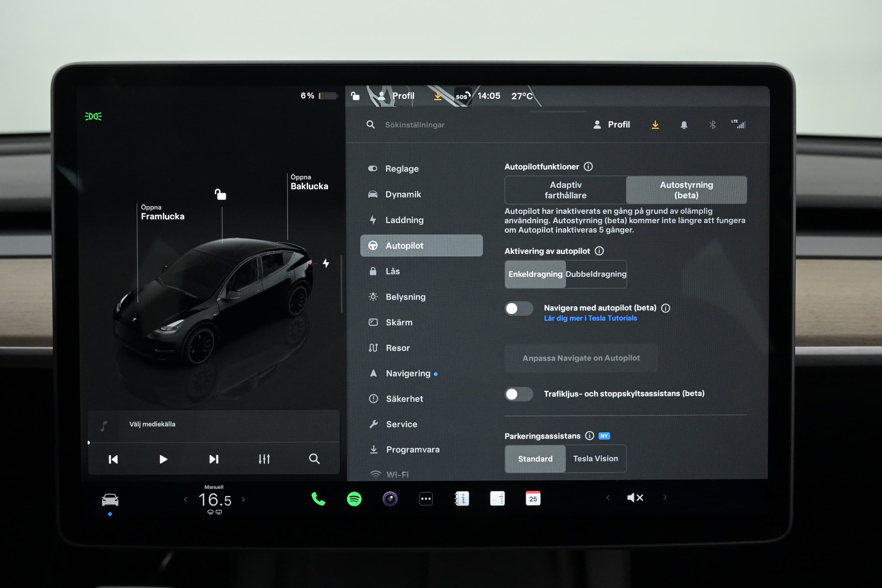Open the calendar app showing 25
This screenshot has height=588, width=882.
(x=533, y=499)
